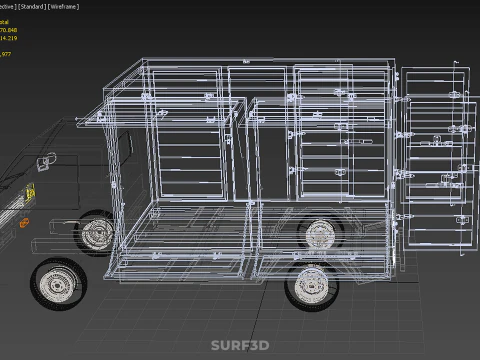Viewport: 480px width, 360px height.
Task: Open the [Standard] viewport quality menu
Action: [x=32, y=7]
